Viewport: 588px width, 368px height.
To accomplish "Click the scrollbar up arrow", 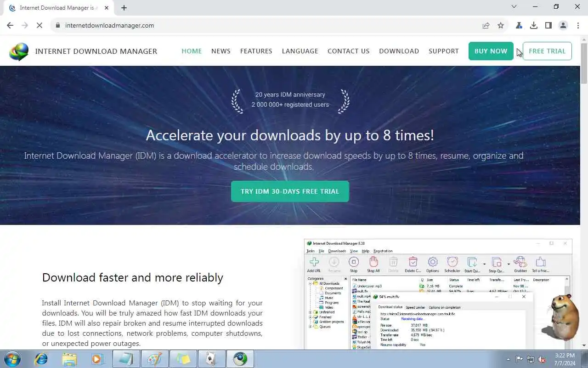I will point(584,39).
